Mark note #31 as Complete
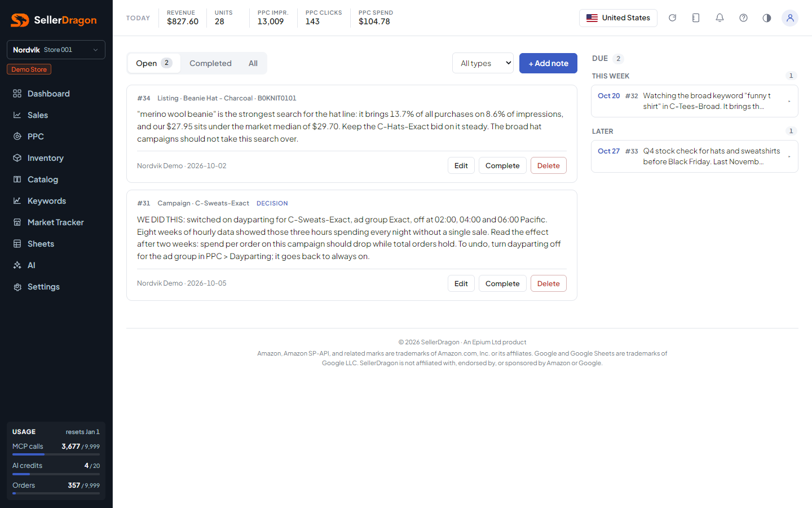Viewport: 812px width, 508px height. coord(502,283)
